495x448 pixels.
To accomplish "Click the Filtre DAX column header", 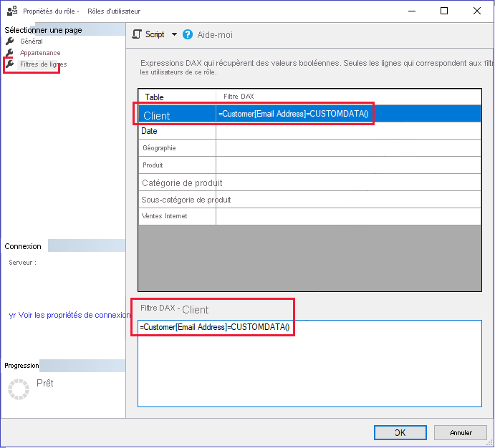I will point(348,97).
